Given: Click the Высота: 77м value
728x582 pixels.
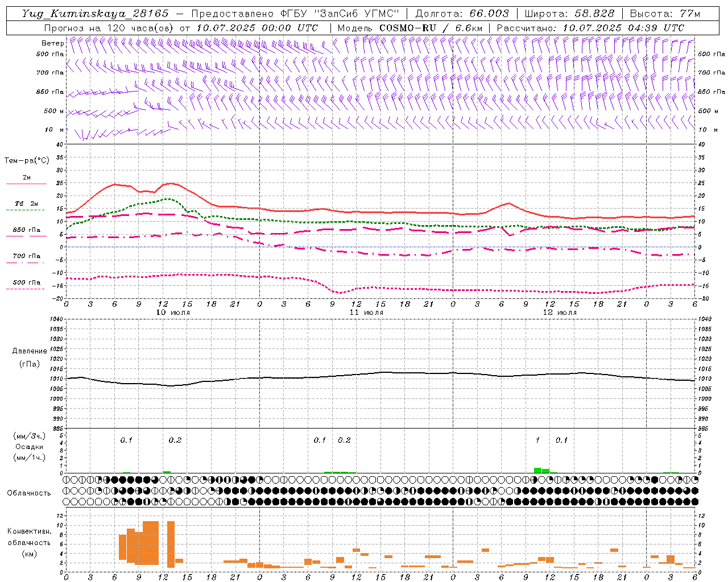Looking at the screenshot, I should point(665,13).
